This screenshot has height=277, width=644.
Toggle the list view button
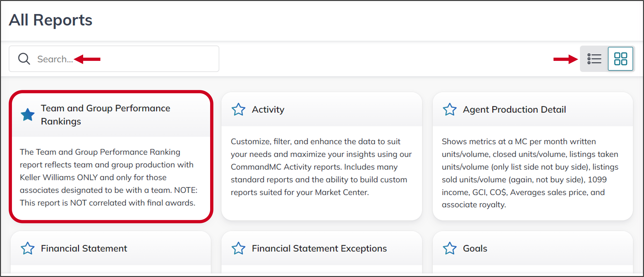[595, 59]
